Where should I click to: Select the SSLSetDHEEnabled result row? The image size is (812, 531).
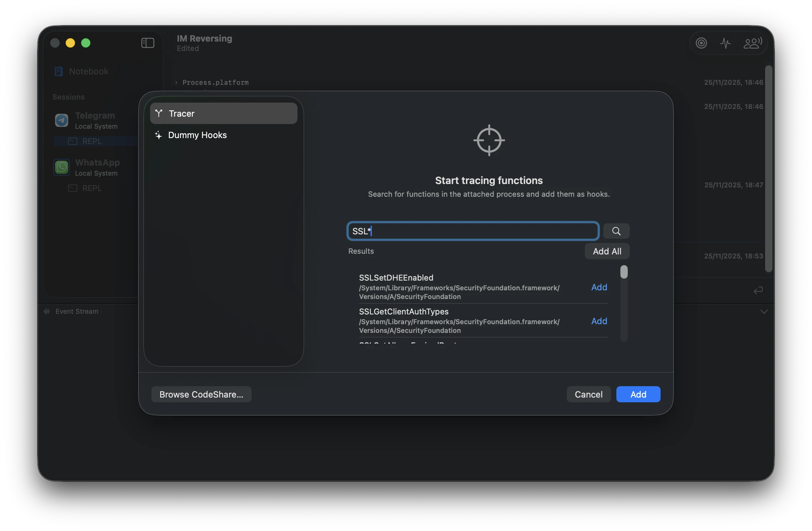[x=483, y=287]
